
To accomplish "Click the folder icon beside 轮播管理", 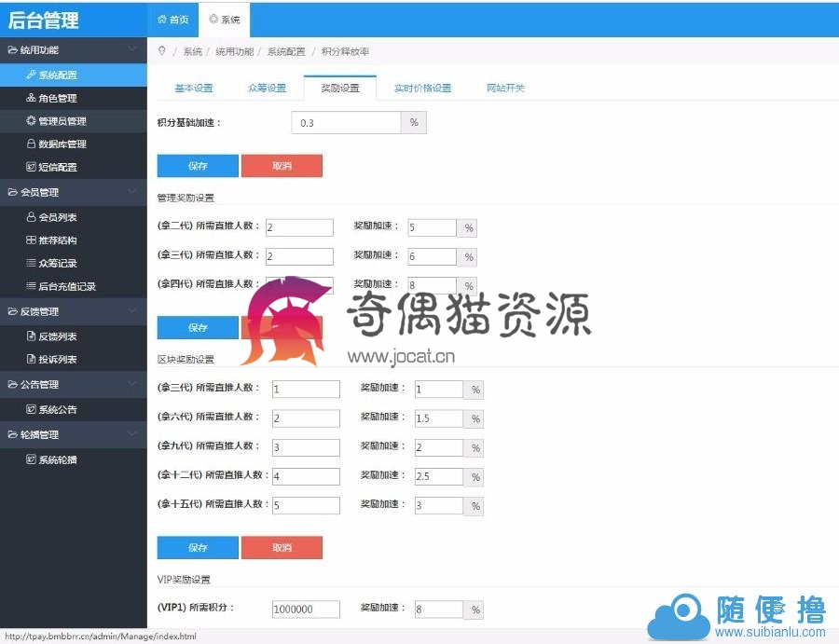I will click(x=12, y=434).
